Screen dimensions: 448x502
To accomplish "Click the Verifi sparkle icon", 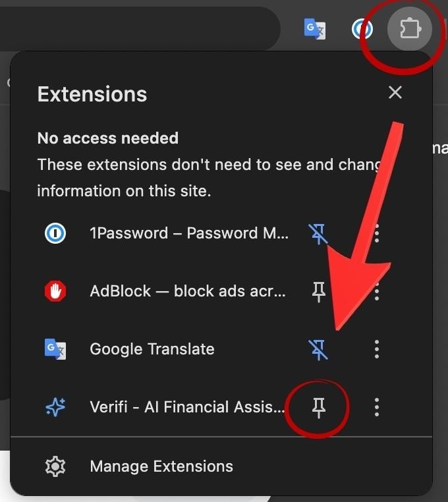I will click(55, 407).
